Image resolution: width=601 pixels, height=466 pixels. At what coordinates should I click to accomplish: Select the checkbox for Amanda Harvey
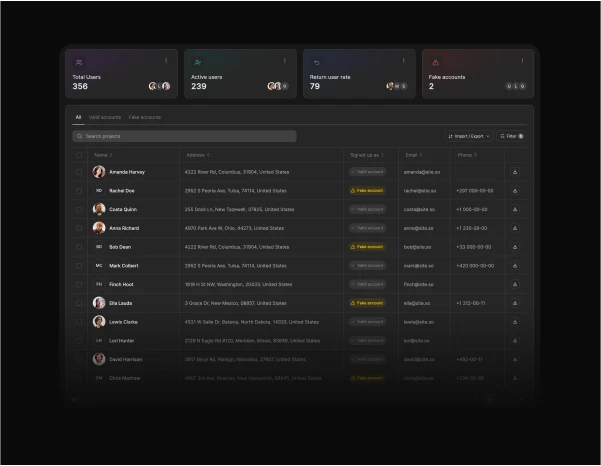point(79,172)
